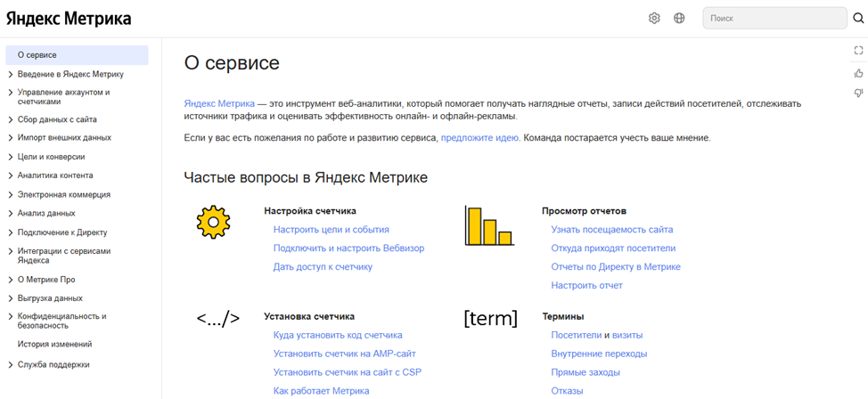Open the Анализ данных section label
This screenshot has height=399, width=868.
coord(46,213)
